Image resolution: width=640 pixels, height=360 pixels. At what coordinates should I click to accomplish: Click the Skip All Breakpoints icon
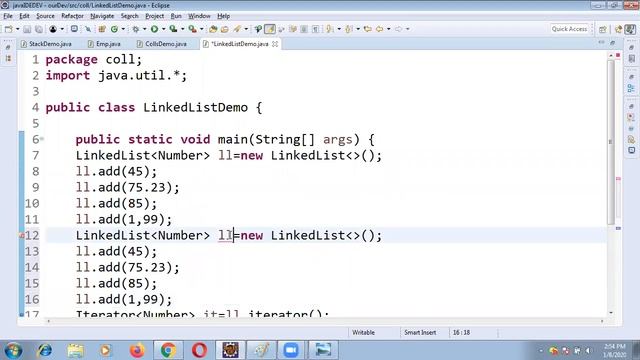point(87,29)
